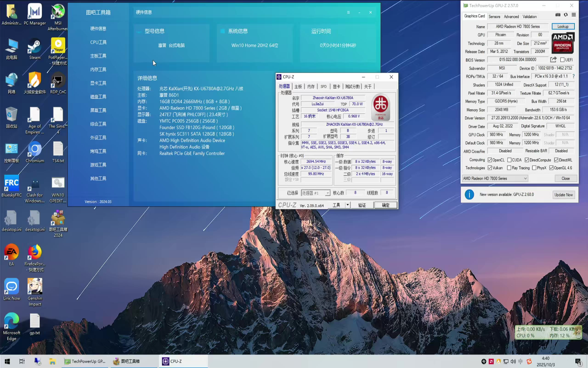Toggle the UEFI checkbox
588x368 pixels.
562,60
